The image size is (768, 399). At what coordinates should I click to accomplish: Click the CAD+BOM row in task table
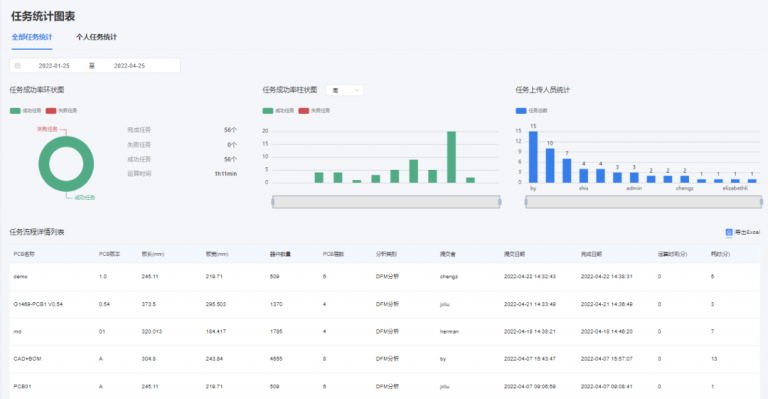(384, 359)
